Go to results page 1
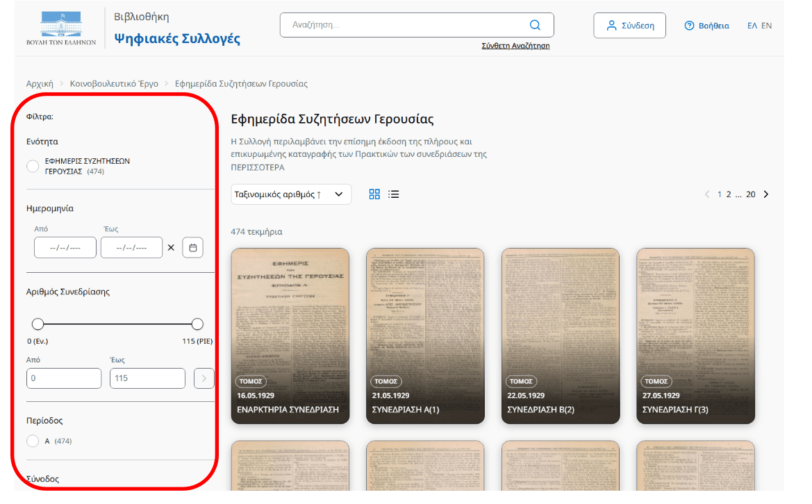Screen dimensions: 812x504 [720, 194]
